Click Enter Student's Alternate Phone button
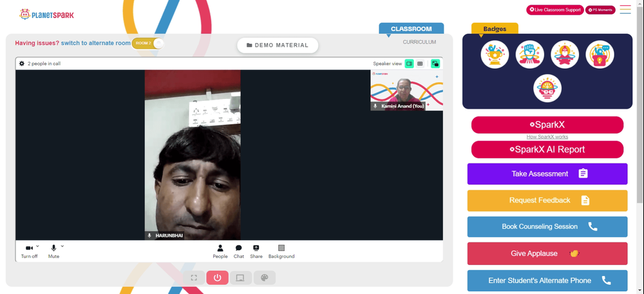644x294 pixels. 547,280
